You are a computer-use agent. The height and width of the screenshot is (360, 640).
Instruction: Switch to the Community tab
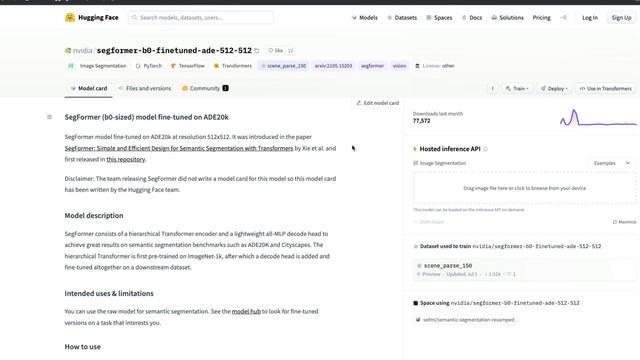tap(205, 88)
